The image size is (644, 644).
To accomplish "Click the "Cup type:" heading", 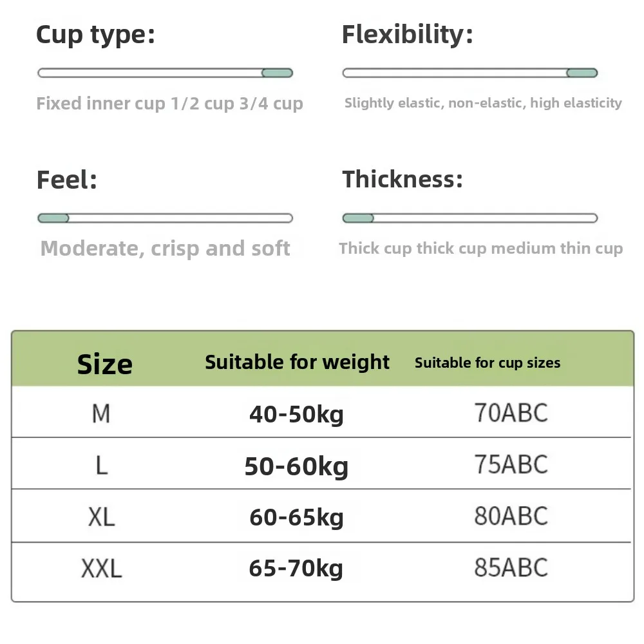I will tap(96, 35).
